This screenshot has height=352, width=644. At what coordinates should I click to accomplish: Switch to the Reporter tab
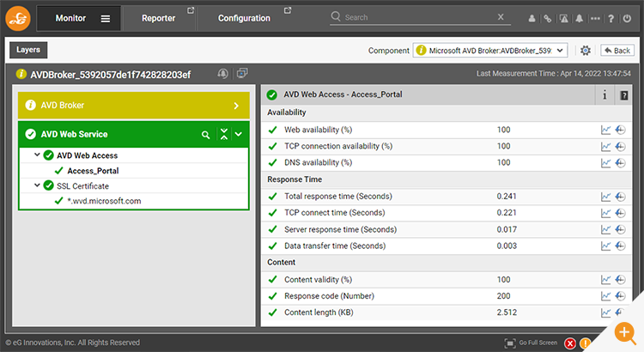159,18
